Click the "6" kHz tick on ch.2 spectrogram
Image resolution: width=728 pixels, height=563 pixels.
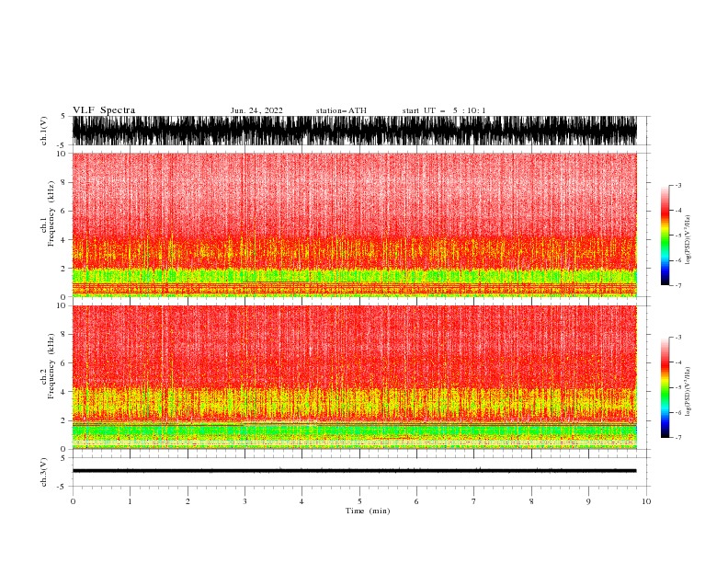pos(63,362)
